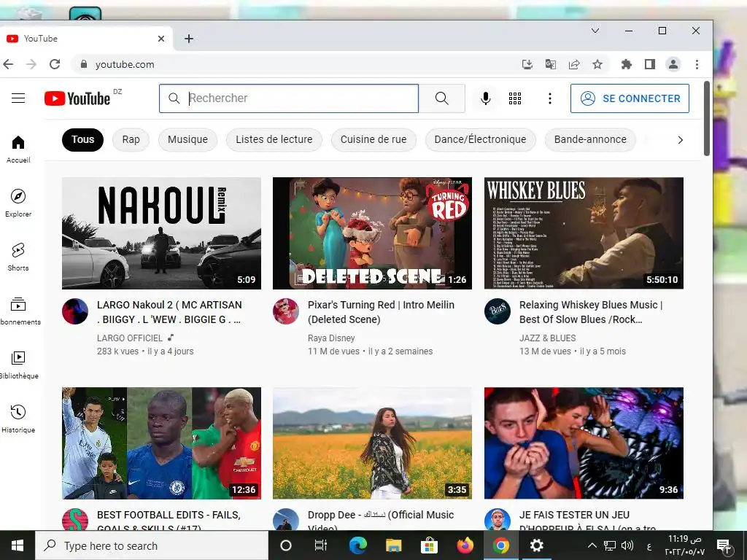Open Chrome profile avatar
This screenshot has width=747, height=560.
point(673,64)
